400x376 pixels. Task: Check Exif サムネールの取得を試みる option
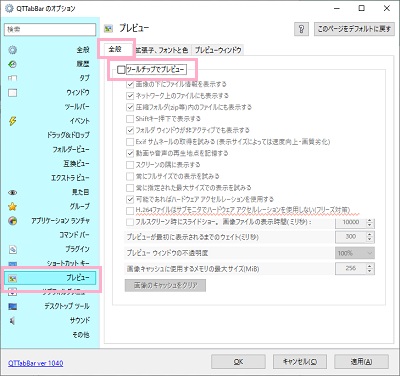[130, 142]
